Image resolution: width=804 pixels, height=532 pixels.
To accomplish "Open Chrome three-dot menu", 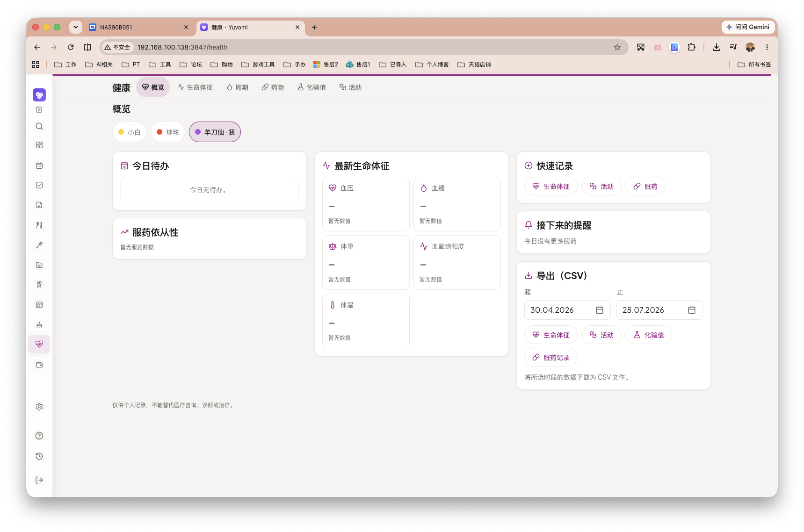I will click(x=767, y=47).
